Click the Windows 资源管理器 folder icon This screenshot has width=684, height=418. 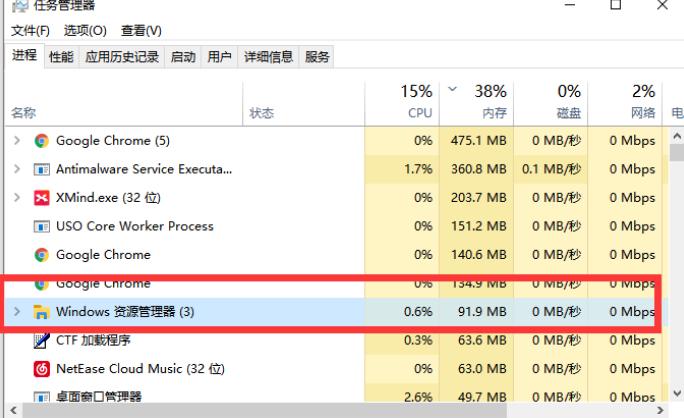(42, 312)
